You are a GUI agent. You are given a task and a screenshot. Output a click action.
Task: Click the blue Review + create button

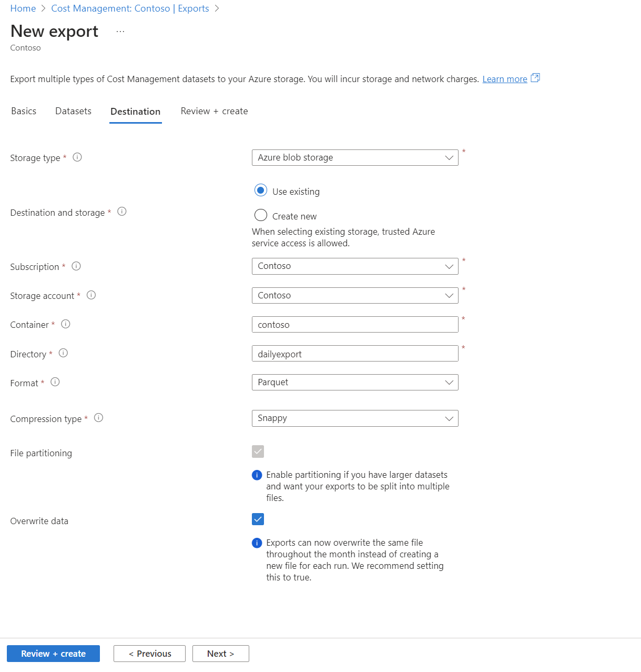click(53, 654)
